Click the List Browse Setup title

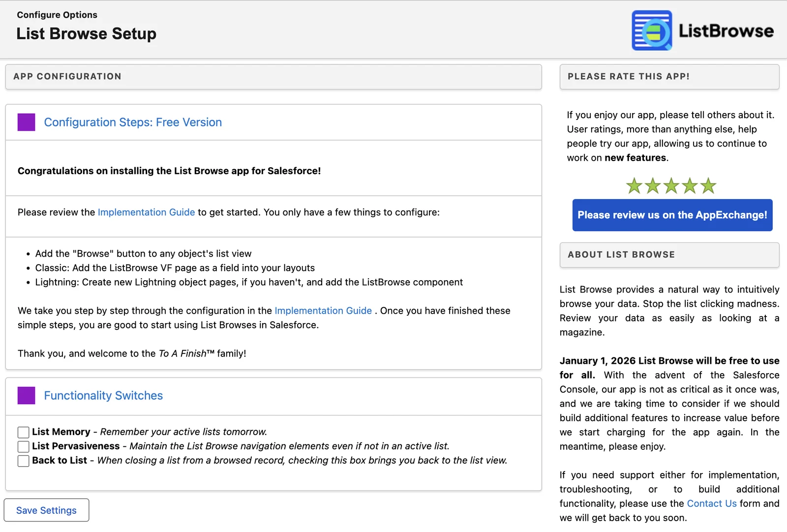[x=87, y=33]
